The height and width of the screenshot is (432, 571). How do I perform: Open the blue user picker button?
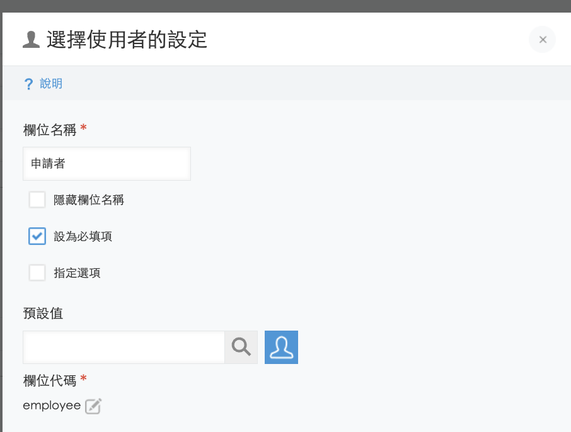[x=281, y=347]
